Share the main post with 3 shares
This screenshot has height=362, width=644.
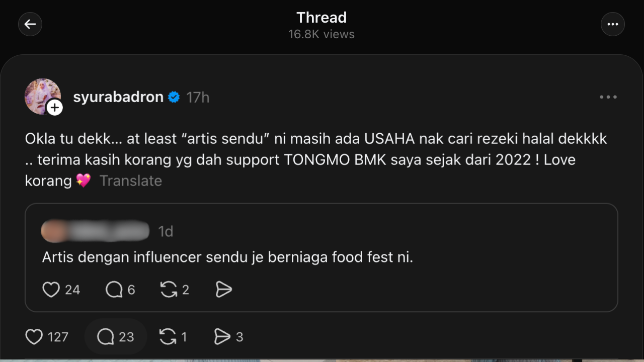222,337
